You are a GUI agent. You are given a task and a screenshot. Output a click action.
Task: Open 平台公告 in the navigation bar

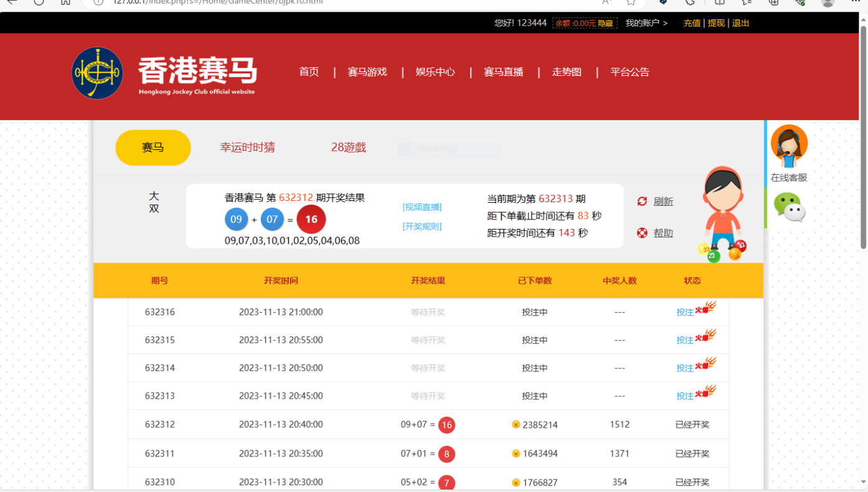(630, 72)
